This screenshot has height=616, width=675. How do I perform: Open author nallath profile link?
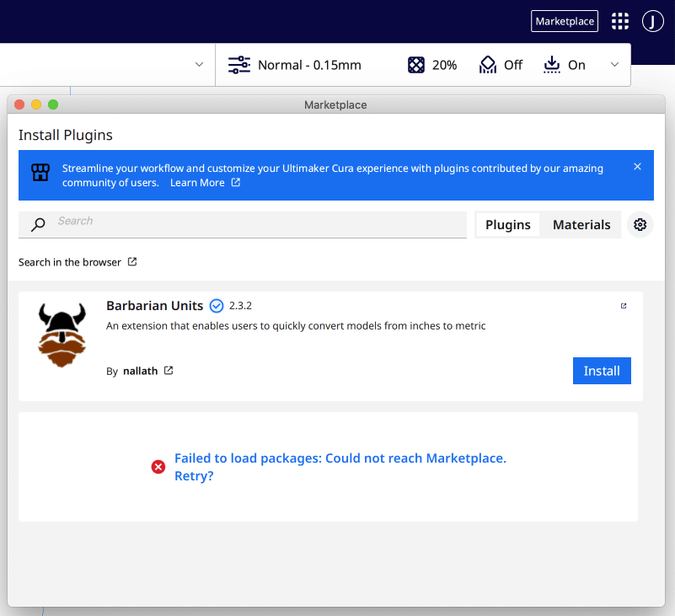[141, 371]
